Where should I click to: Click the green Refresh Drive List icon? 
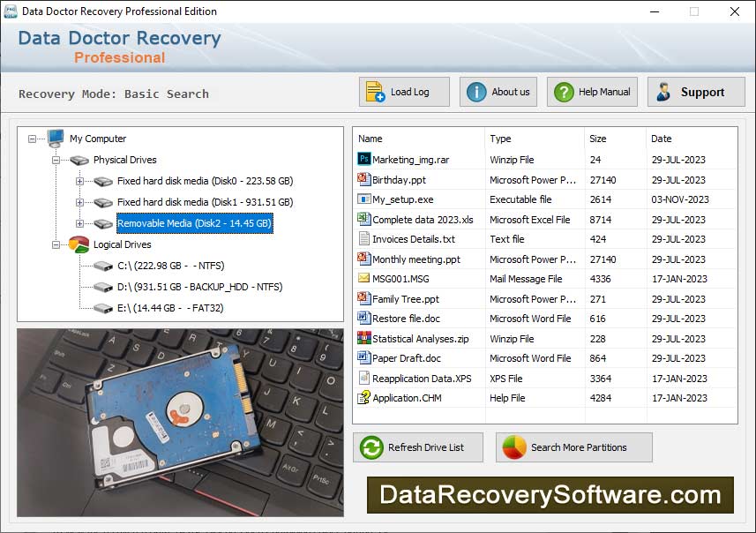(371, 447)
